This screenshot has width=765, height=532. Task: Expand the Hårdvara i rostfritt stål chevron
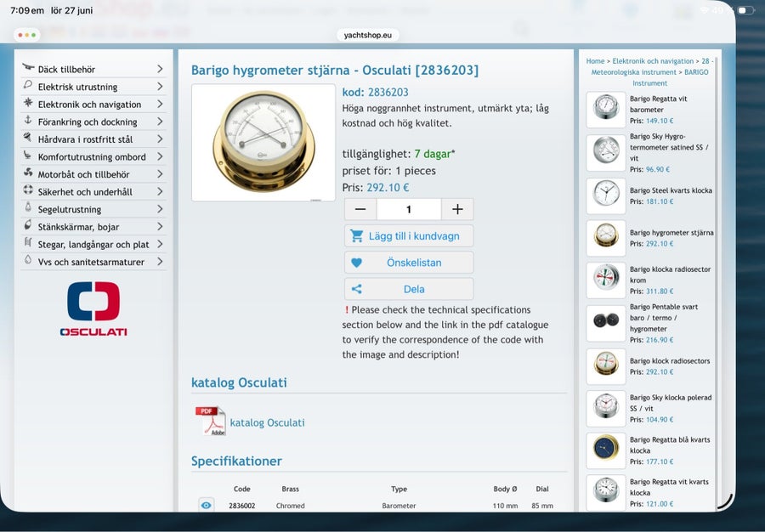[x=160, y=139]
